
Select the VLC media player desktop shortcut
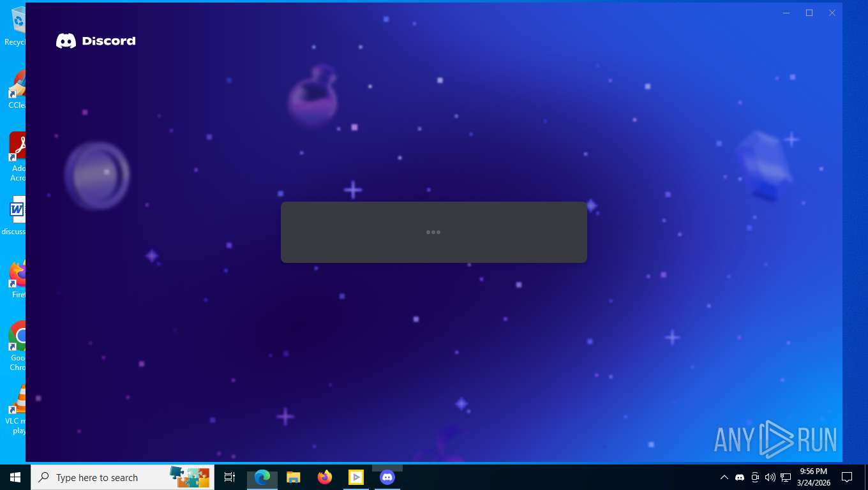(x=15, y=410)
